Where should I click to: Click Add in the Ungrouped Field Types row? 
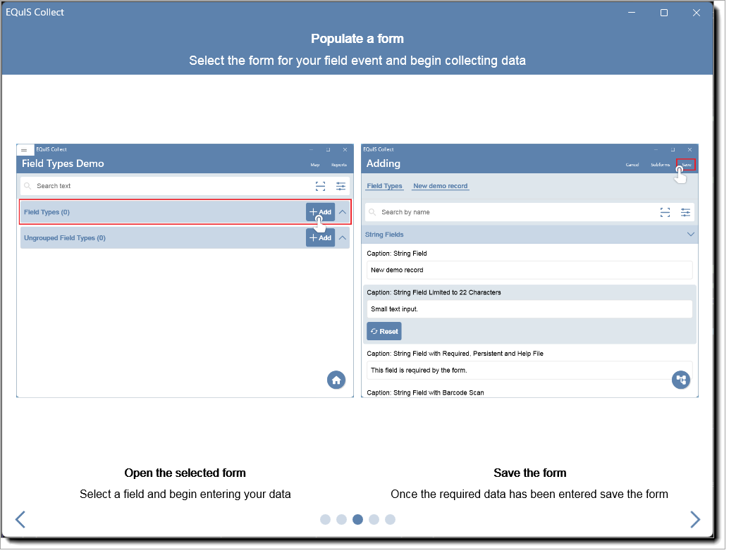click(321, 238)
